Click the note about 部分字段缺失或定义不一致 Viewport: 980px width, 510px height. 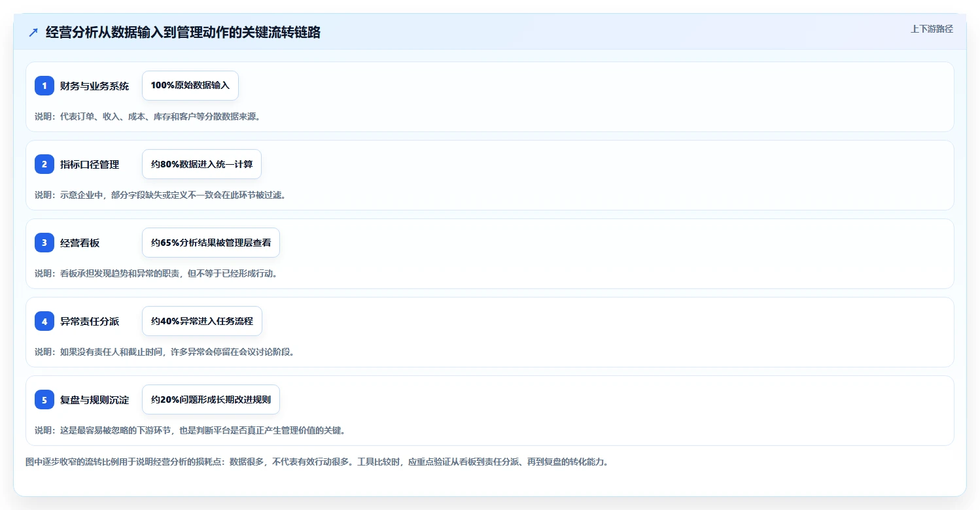[161, 195]
